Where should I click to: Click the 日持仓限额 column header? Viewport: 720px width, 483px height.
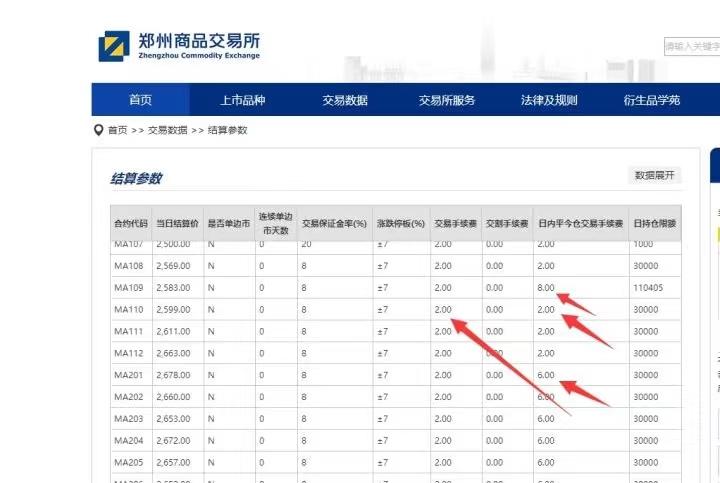(654, 224)
